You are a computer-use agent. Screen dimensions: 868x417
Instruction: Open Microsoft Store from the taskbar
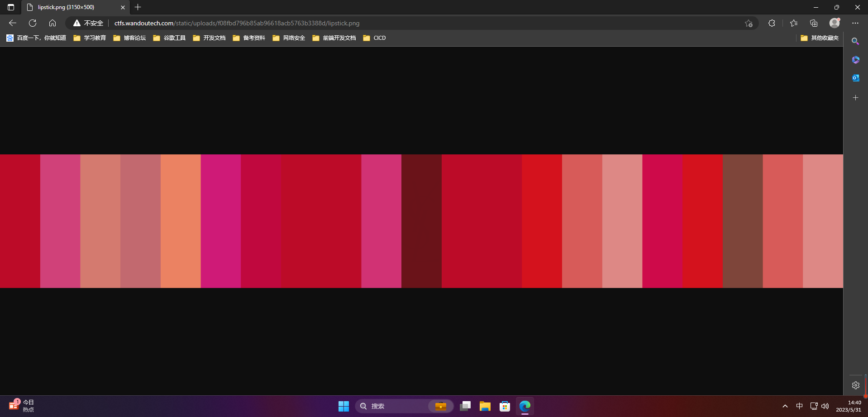click(x=505, y=406)
